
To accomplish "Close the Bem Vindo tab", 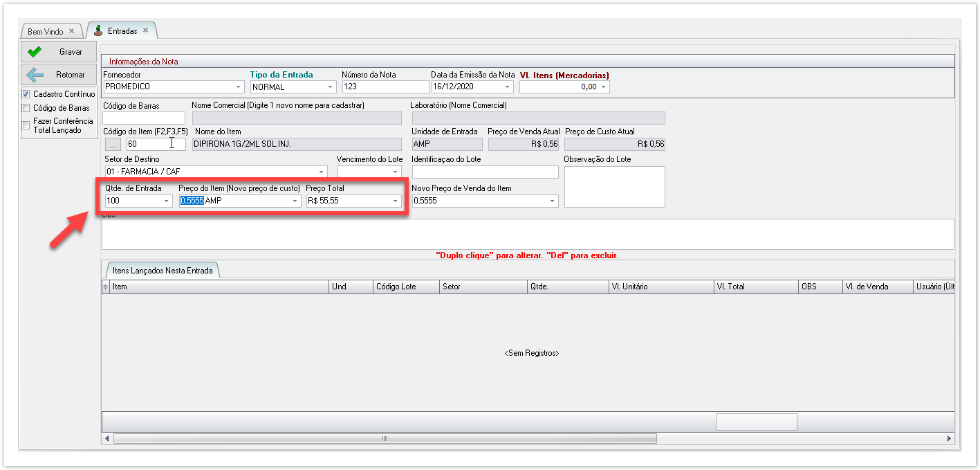I will click(71, 31).
